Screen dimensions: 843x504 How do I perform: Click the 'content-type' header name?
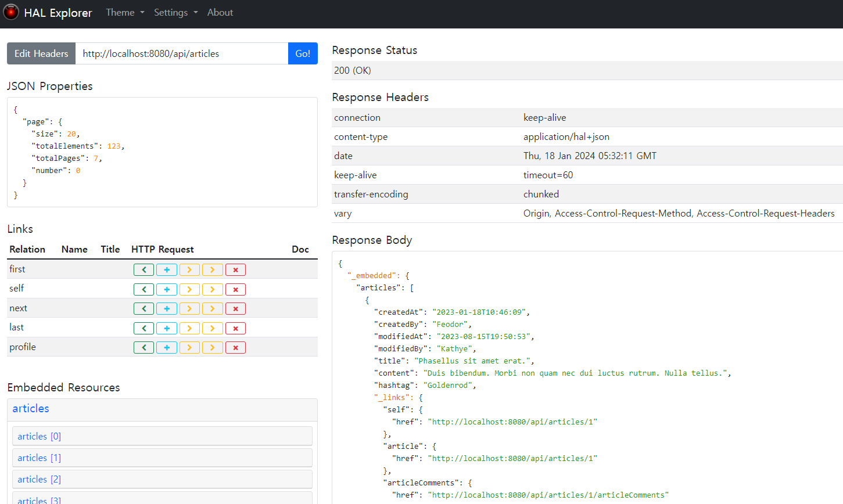pyautogui.click(x=361, y=136)
